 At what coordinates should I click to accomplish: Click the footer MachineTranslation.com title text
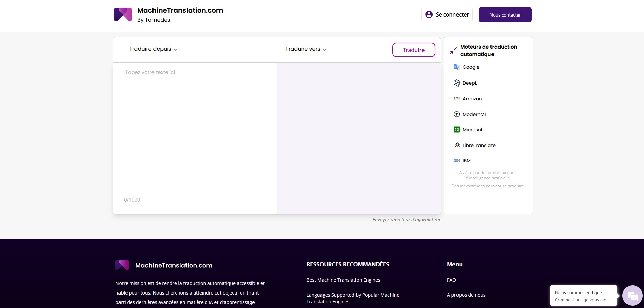click(x=174, y=265)
